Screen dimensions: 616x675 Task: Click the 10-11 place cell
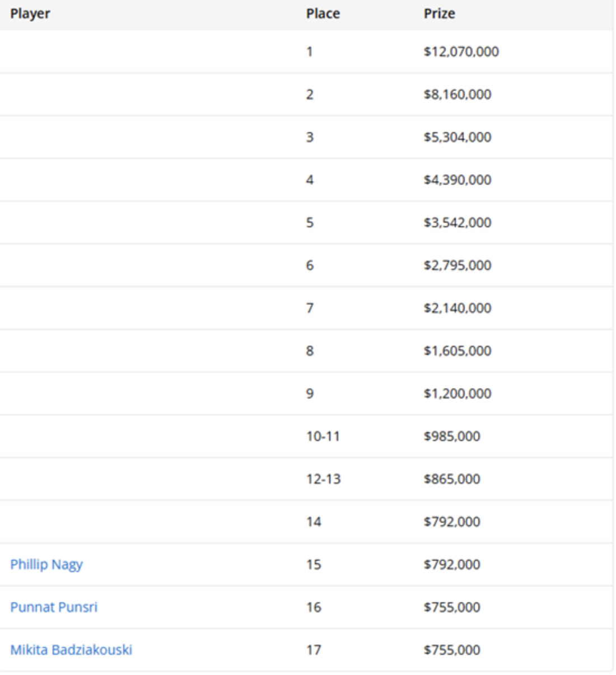click(x=323, y=436)
